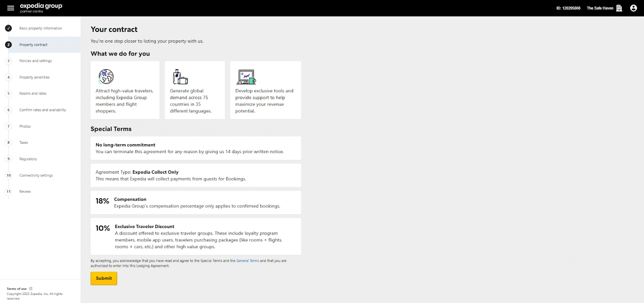Open the user account profile icon
Viewport: 644px width, 303px height.
(634, 8)
